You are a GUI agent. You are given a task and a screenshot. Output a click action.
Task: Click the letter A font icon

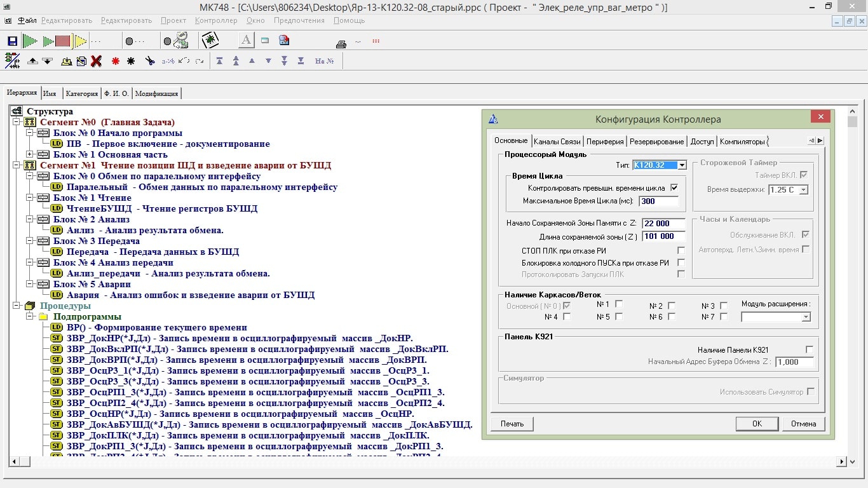coord(246,41)
